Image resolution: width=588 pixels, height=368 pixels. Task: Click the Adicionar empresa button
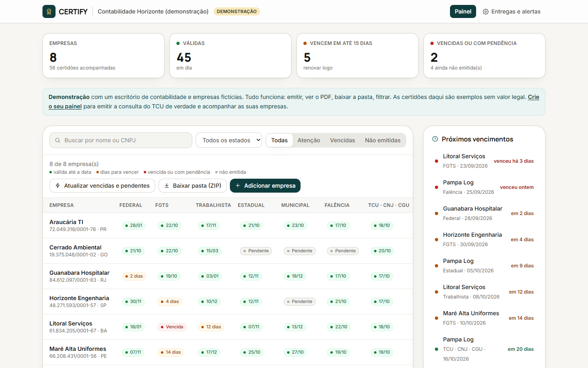click(x=265, y=186)
